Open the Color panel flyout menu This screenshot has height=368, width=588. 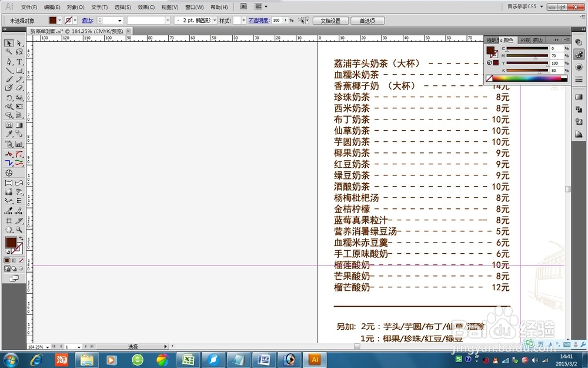point(566,40)
